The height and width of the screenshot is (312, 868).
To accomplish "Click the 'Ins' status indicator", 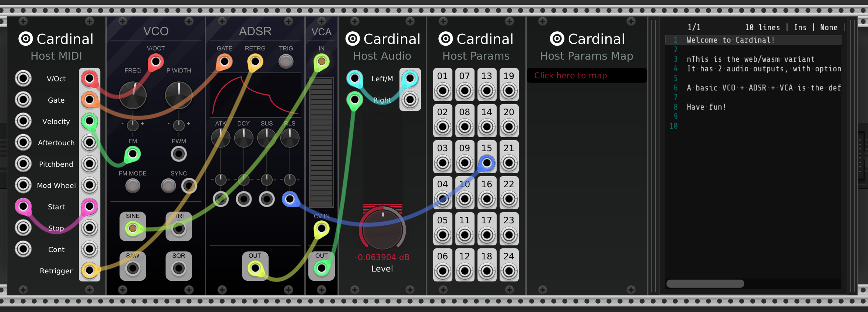I will pyautogui.click(x=800, y=27).
